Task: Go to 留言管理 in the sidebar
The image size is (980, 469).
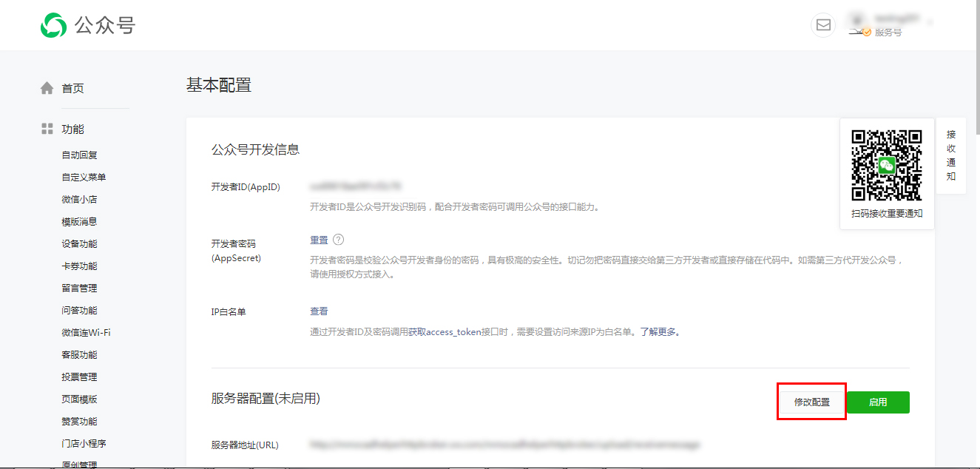Action: [79, 287]
